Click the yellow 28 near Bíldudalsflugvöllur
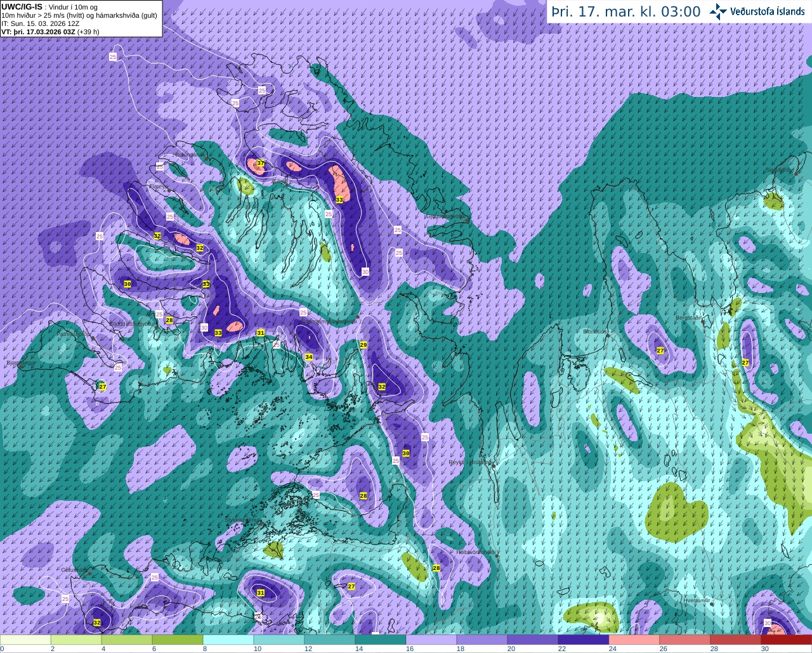 point(169,320)
